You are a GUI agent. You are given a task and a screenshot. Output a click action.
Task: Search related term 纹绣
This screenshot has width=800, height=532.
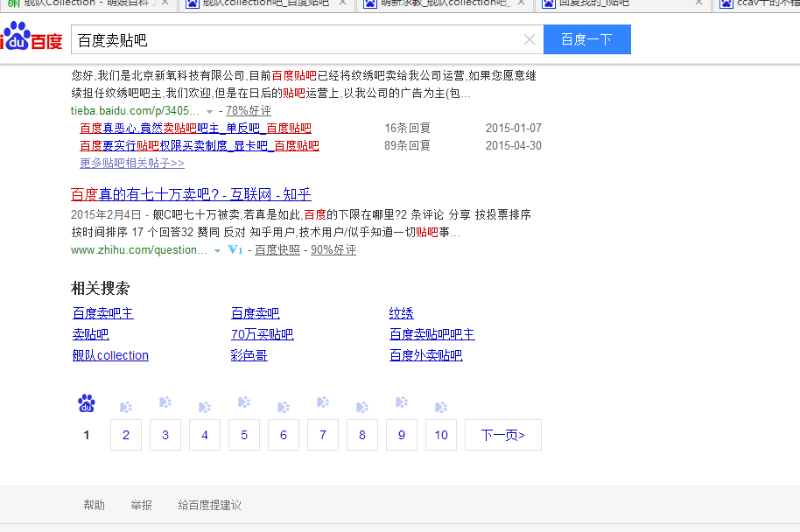402,313
